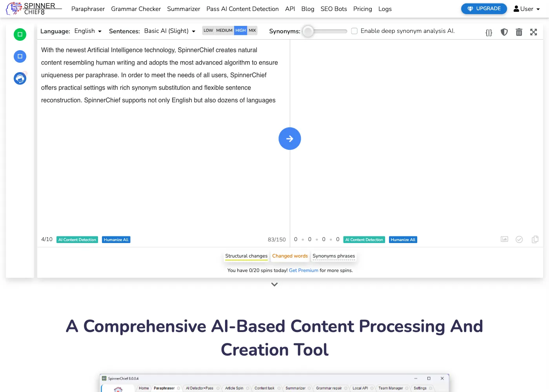
Task: Open the Grammar Checker page
Action: 136,9
